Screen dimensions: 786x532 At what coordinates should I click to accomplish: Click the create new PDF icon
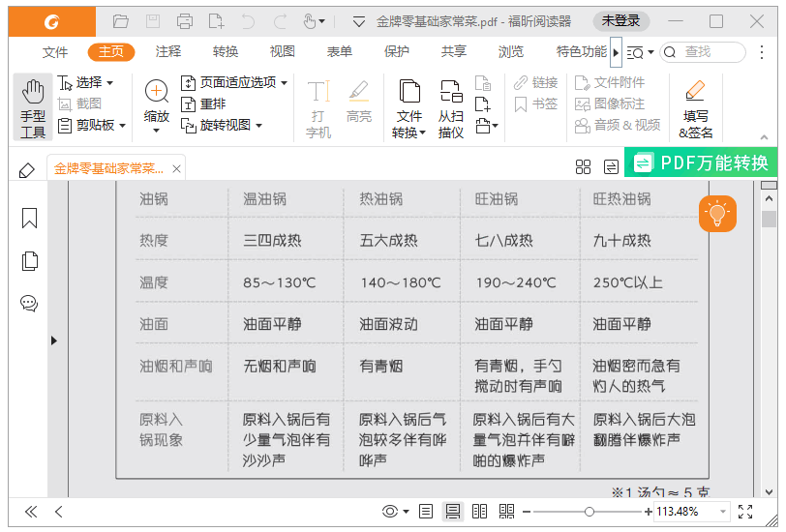click(x=217, y=21)
